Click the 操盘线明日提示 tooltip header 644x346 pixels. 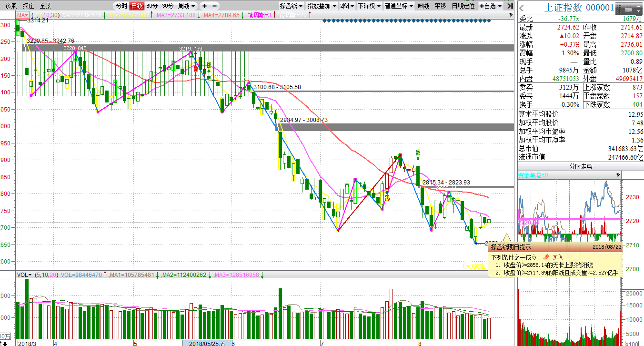511,247
